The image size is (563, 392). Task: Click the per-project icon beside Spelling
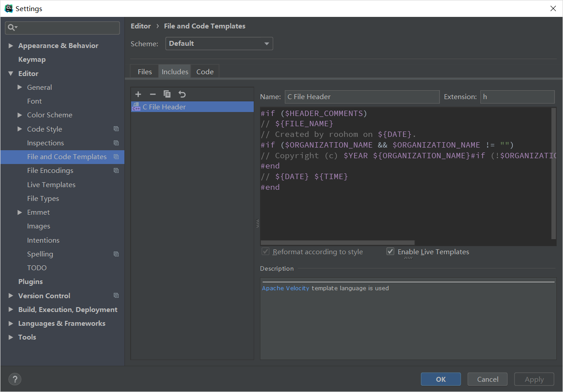(116, 254)
